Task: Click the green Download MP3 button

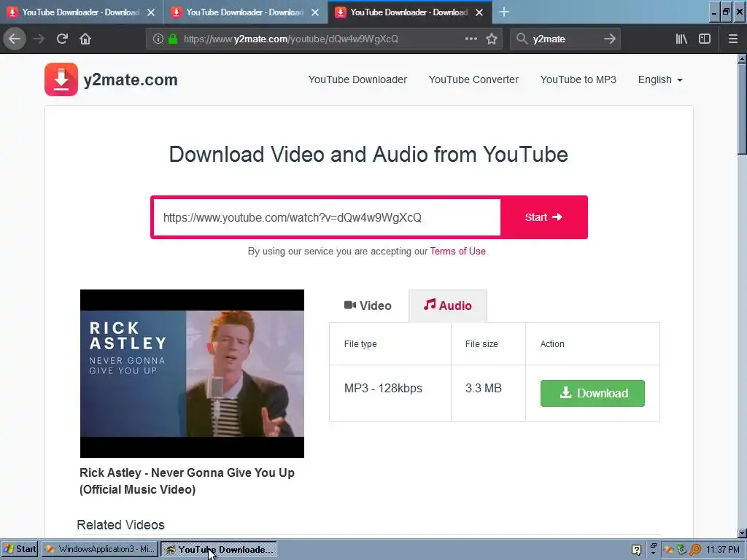Action: [592, 393]
